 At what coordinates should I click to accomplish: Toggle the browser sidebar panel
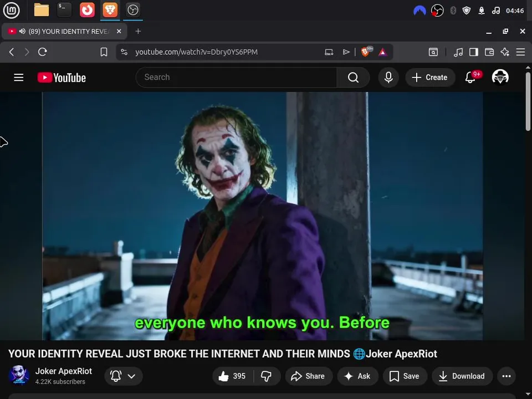474,52
